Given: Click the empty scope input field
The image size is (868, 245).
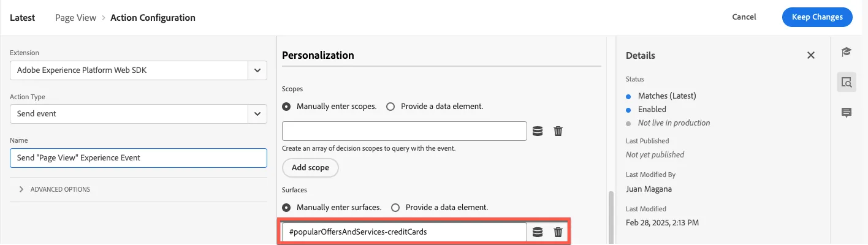Looking at the screenshot, I should [x=405, y=131].
